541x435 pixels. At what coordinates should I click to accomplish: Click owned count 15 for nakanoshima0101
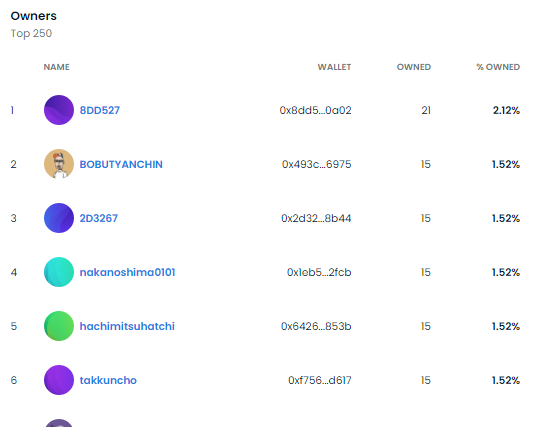pos(426,272)
